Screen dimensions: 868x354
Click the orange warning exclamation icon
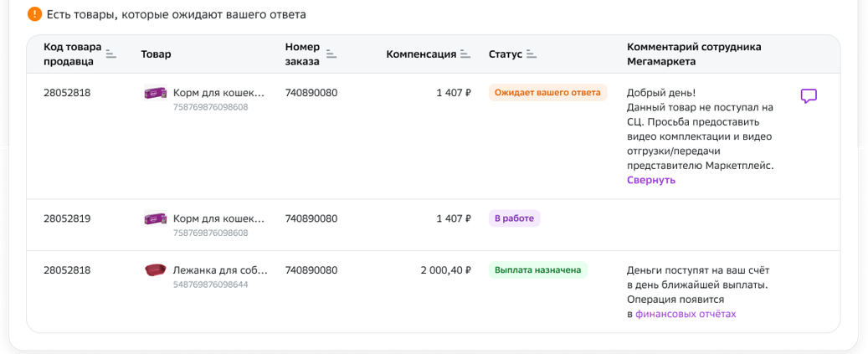tap(34, 14)
